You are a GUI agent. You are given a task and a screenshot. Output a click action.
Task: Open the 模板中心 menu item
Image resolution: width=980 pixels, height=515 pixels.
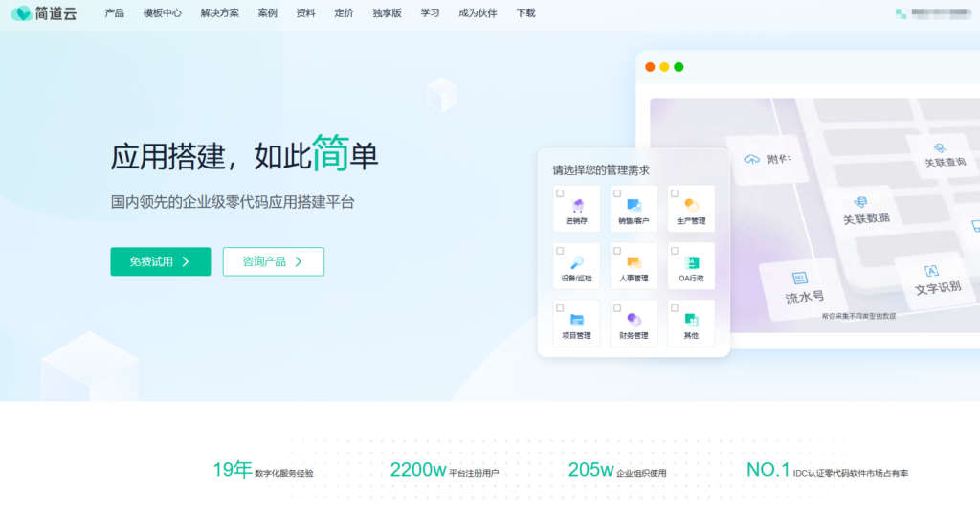pos(163,13)
